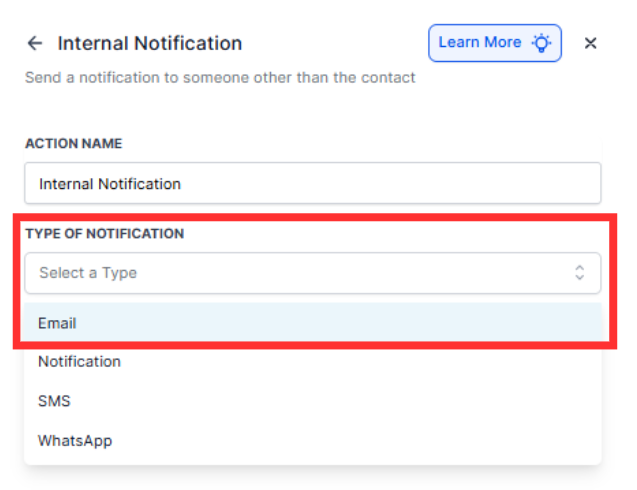Viewport: 637px width, 490px height.
Task: Focus the Action Name input field
Action: point(312,184)
